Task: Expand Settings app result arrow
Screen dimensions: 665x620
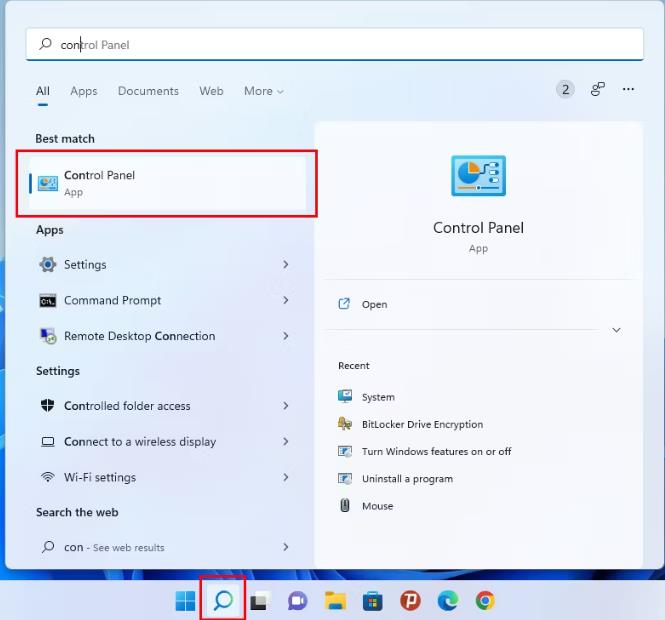Action: 285,265
